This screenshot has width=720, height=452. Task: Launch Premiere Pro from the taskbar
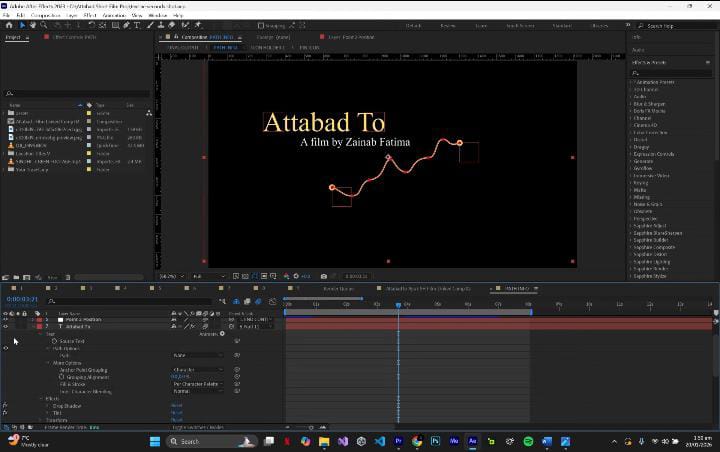[x=399, y=441]
